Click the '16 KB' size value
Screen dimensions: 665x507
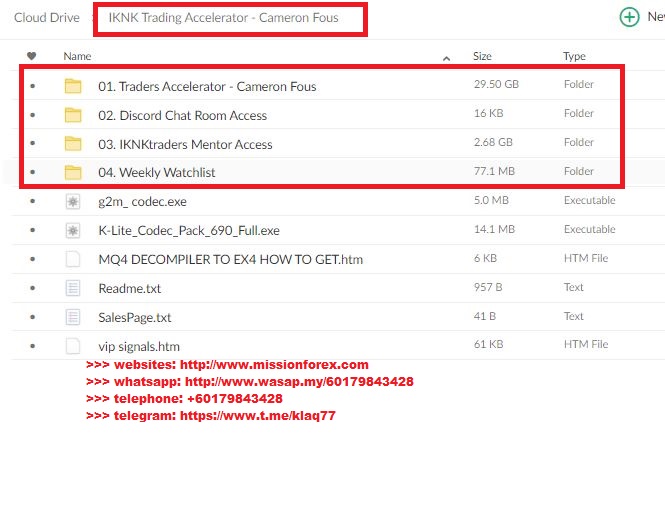coord(489,113)
